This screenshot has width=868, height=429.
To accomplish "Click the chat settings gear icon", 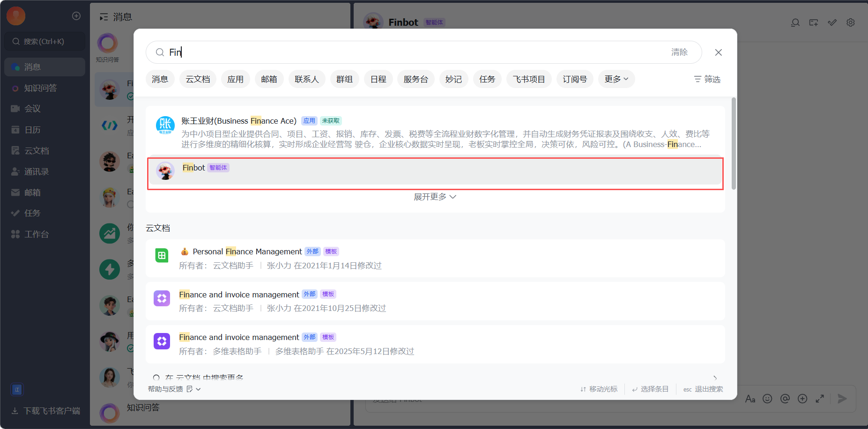I will point(851,22).
